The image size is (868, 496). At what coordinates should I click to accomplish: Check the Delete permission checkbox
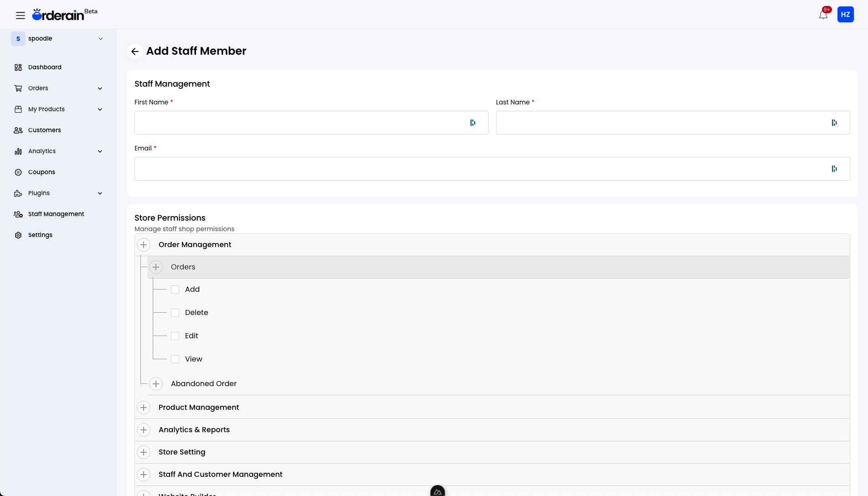(x=175, y=313)
